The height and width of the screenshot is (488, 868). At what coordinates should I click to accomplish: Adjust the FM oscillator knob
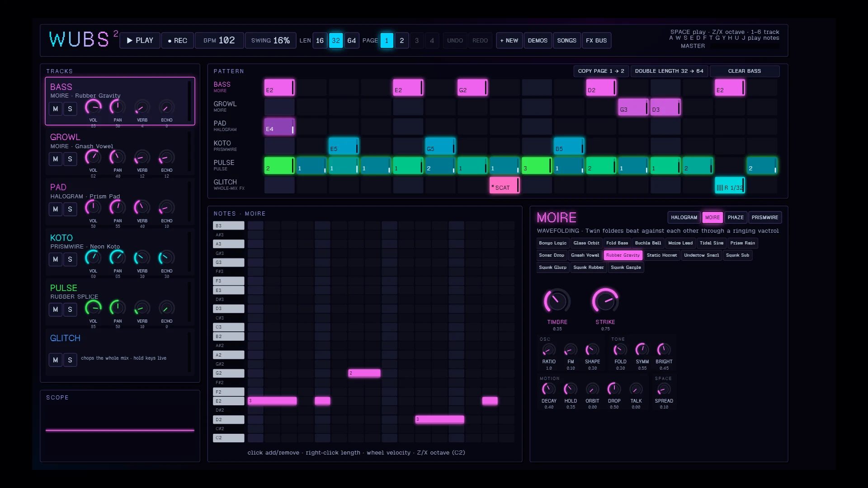click(571, 350)
